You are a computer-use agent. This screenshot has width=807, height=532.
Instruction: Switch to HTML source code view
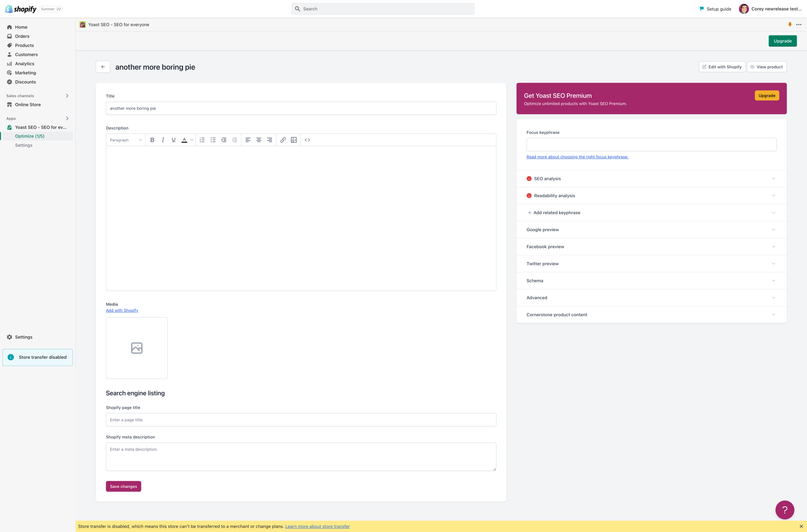pos(307,140)
